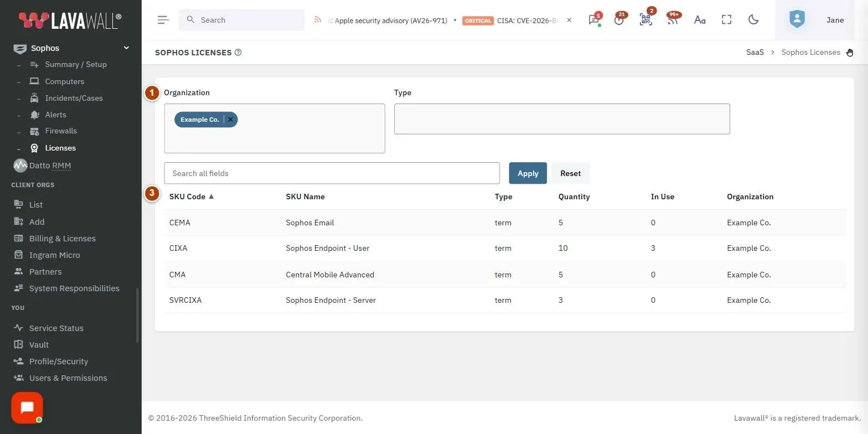Viewport: 868px width, 434px height.
Task: Open System Responsibilities
Action: coord(74,288)
